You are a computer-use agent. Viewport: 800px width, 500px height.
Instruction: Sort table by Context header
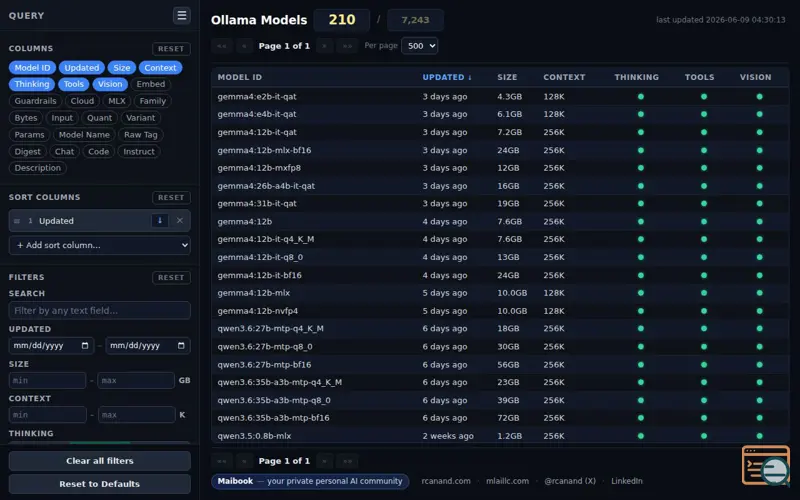click(564, 77)
